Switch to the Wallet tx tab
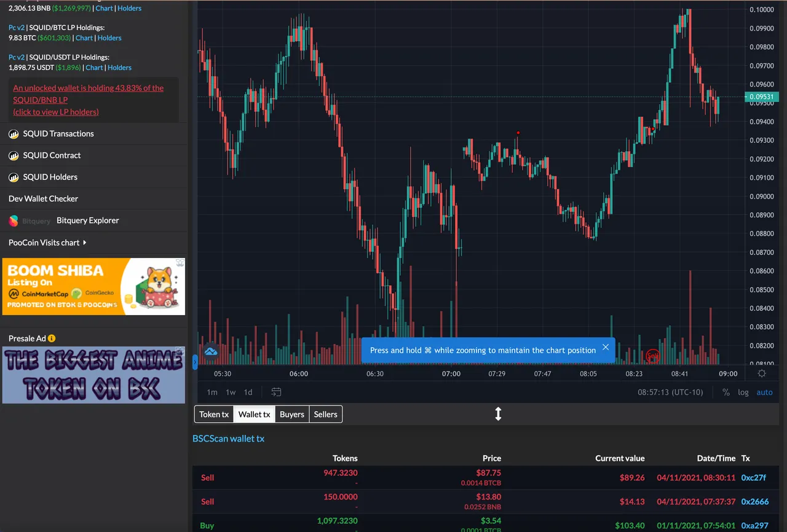The image size is (787, 532). coord(255,415)
